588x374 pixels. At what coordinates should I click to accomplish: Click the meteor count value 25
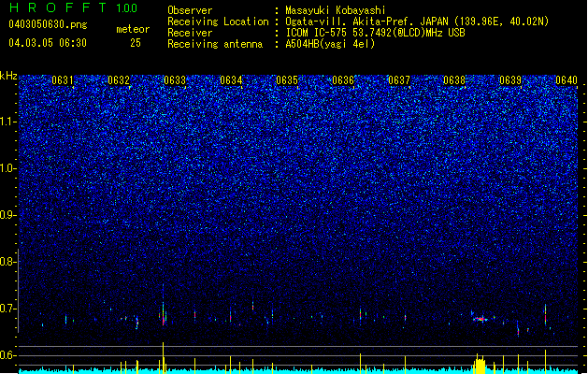pos(136,43)
